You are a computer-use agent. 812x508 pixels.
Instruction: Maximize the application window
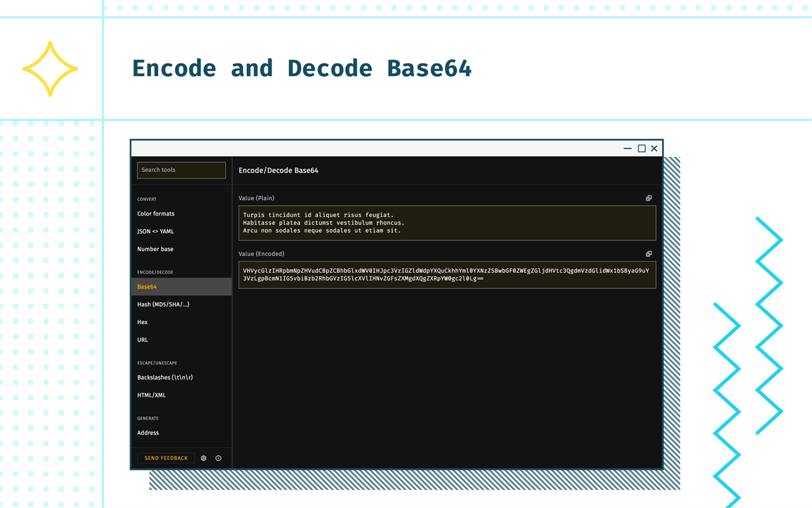[641, 148]
